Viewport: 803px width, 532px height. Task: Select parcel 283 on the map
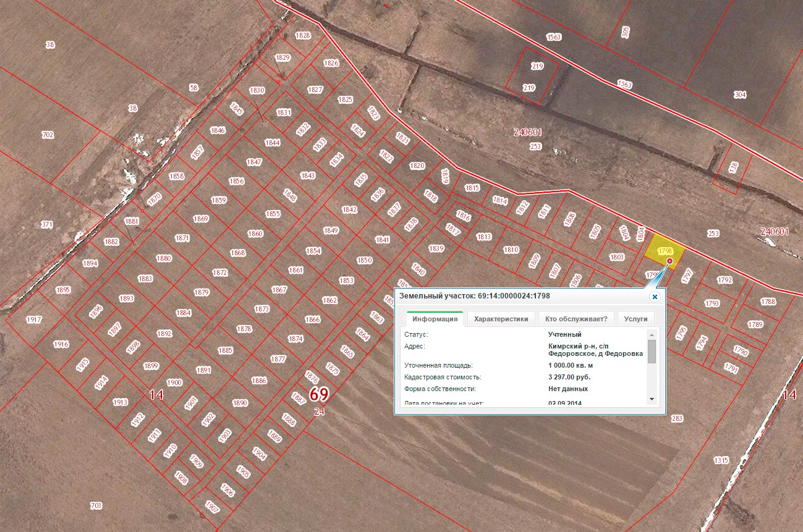tap(677, 418)
